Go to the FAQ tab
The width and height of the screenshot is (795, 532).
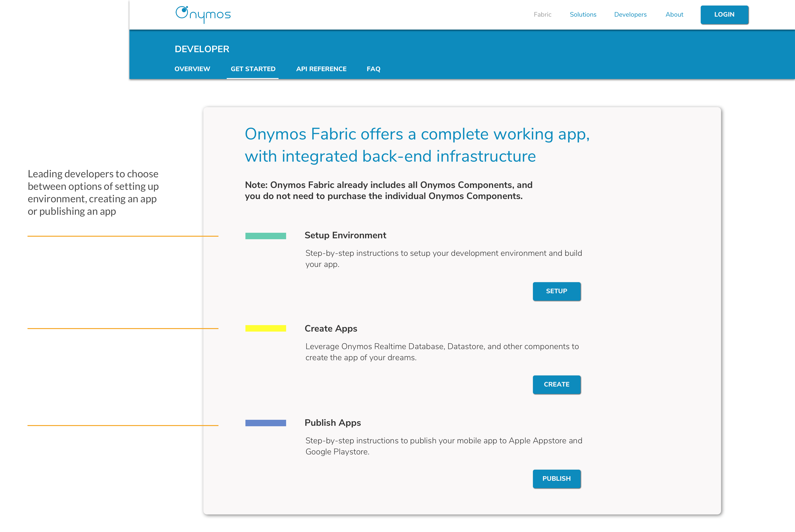coord(373,69)
